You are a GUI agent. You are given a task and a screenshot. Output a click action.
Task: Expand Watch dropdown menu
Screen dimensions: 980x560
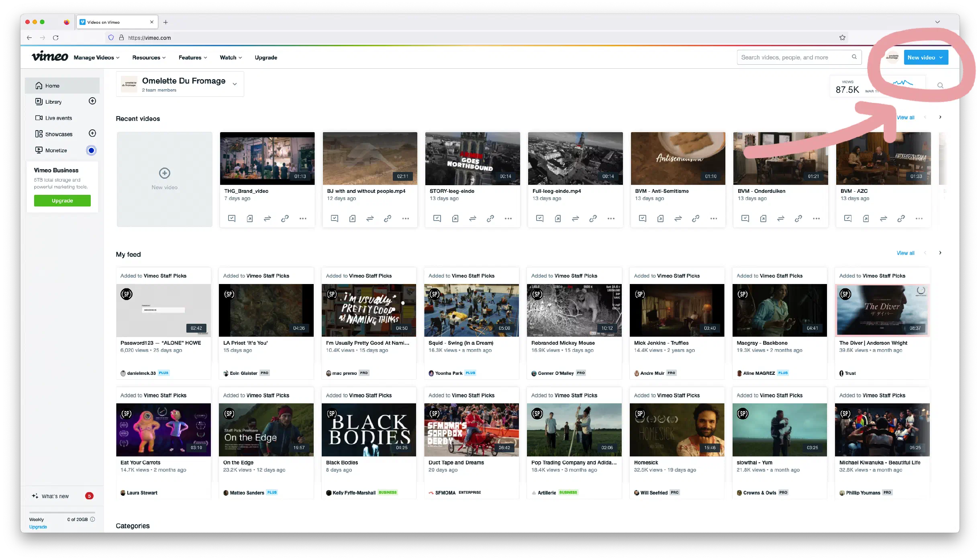coord(231,57)
